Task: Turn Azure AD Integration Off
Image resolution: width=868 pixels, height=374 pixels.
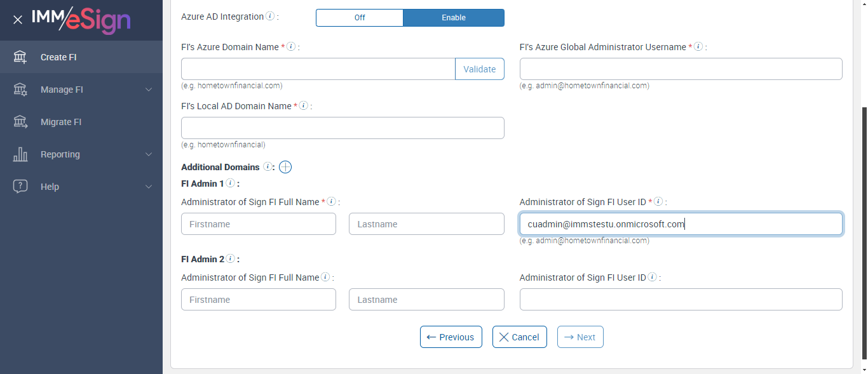Action: pos(360,18)
